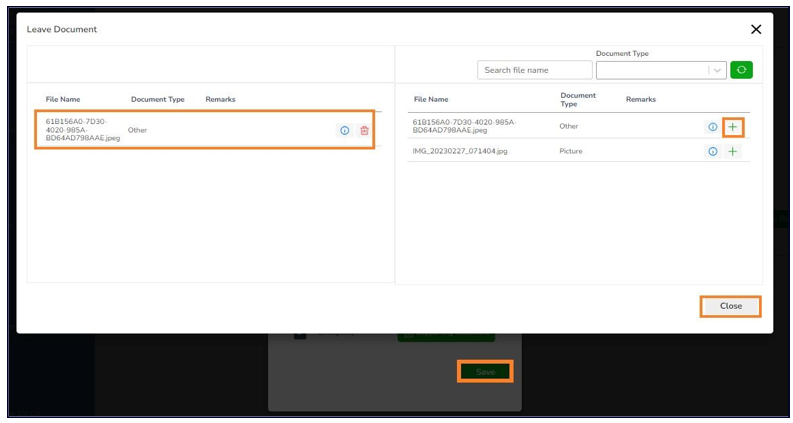Viewport: 793px width, 423px height.
Task: Click the dimmed green Save button
Action: [x=485, y=371]
